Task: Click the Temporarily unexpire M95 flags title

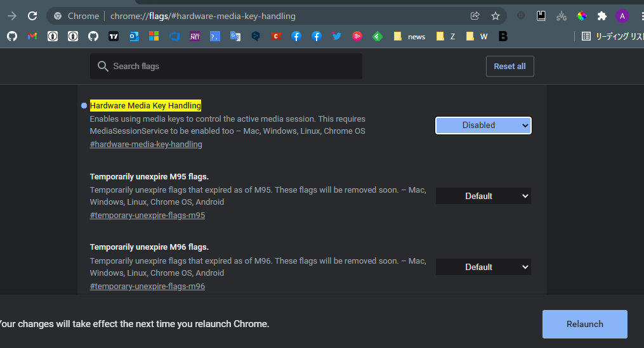Action: point(149,176)
